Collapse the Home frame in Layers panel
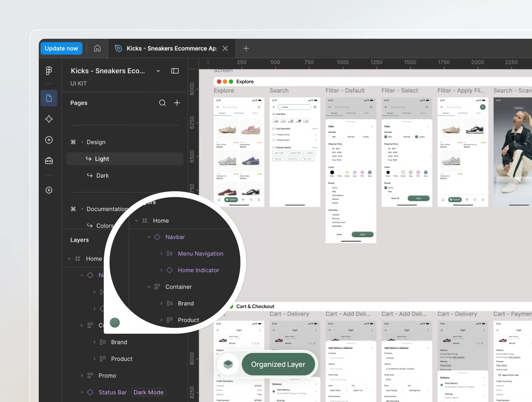Image resolution: width=532 pixels, height=402 pixels. tap(69, 259)
